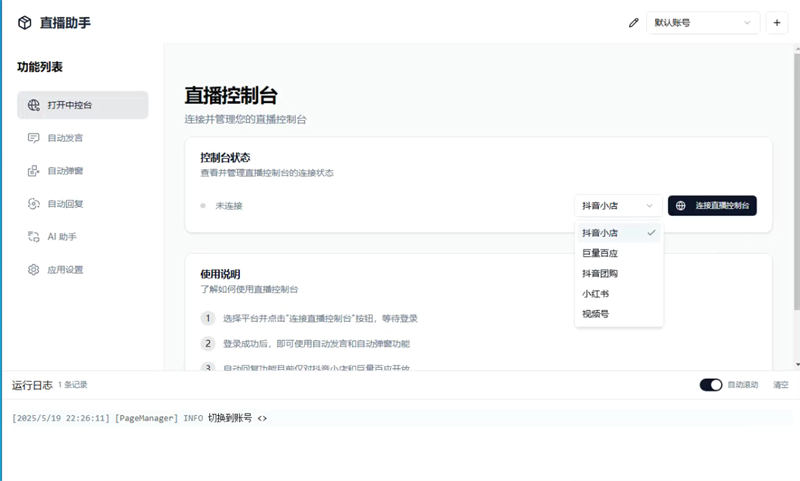The height and width of the screenshot is (481, 800).
Task: Select 自动弹窗 in the function list
Action: pos(83,171)
